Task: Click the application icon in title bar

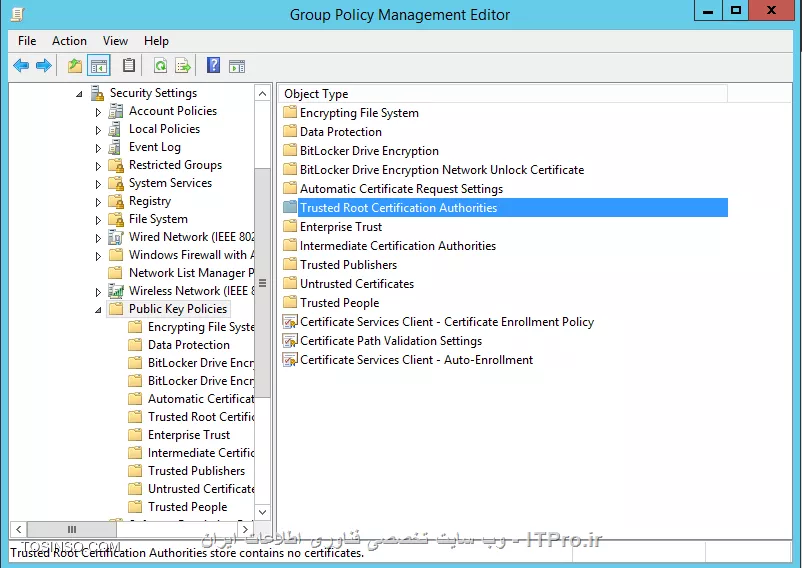Action: [17, 14]
